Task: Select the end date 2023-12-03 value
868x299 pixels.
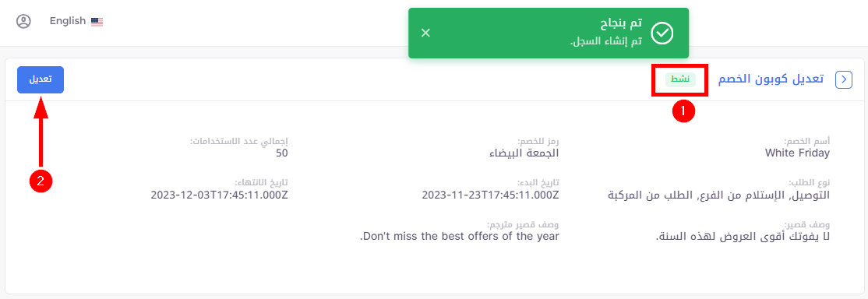Action: (219, 195)
